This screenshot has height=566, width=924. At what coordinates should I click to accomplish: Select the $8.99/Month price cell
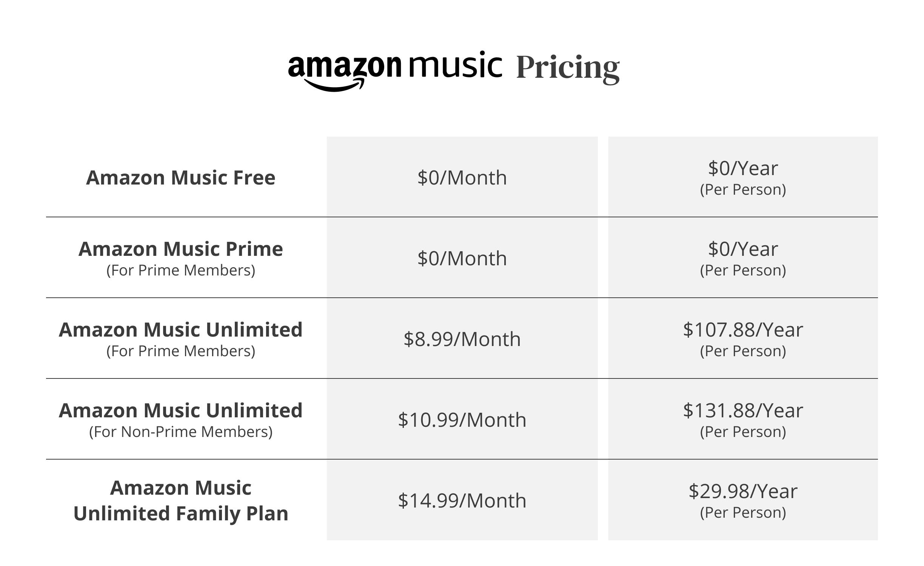[462, 339]
